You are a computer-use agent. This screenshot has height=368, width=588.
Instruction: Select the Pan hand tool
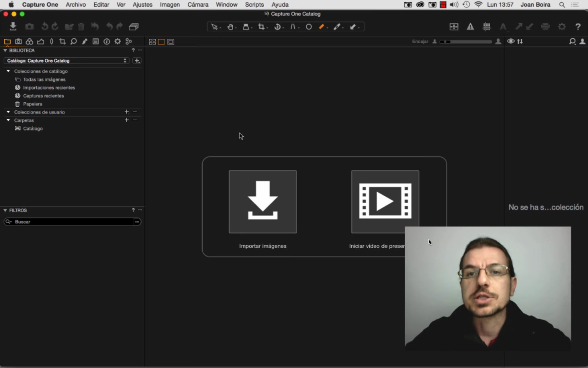pos(230,27)
